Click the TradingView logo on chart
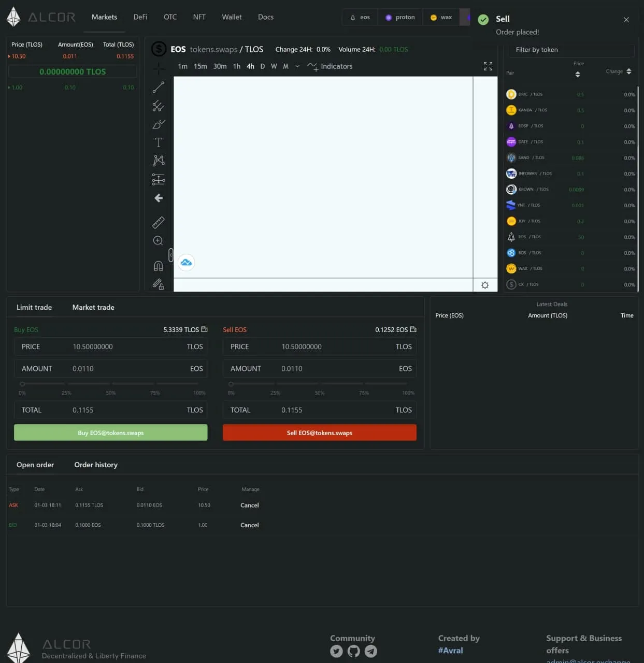The image size is (644, 663). [187, 263]
